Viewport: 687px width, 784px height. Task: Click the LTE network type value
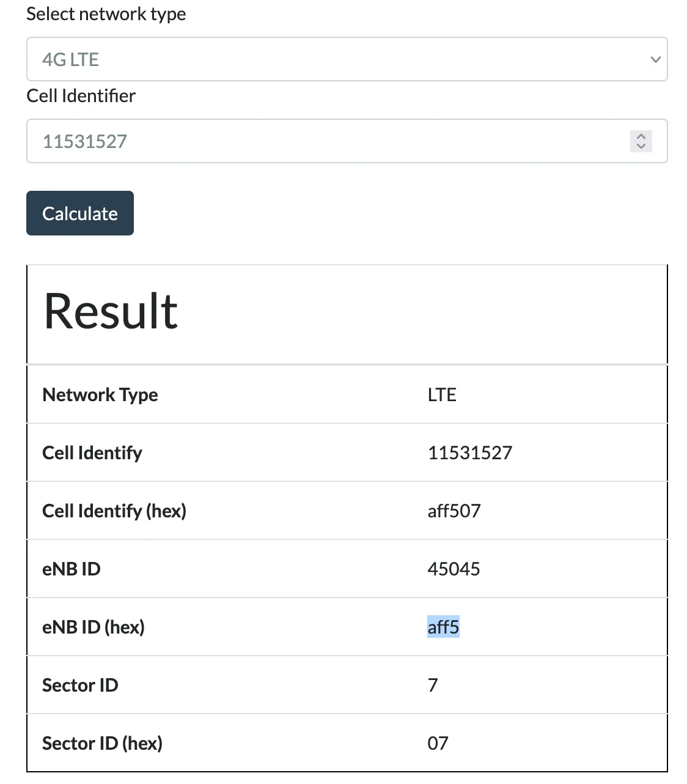tap(441, 394)
